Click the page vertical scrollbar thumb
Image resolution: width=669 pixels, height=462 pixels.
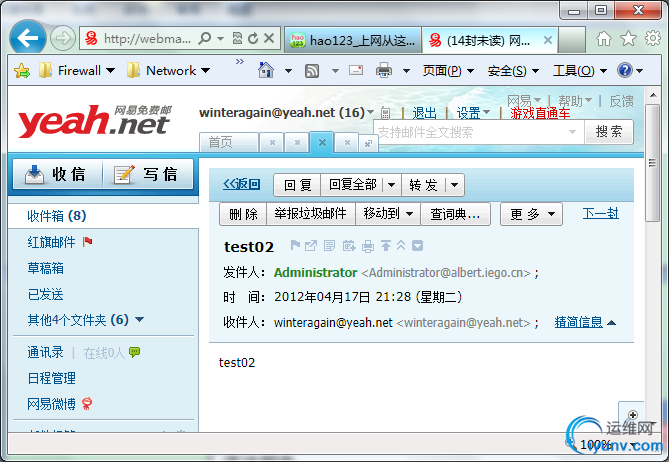coord(652,163)
